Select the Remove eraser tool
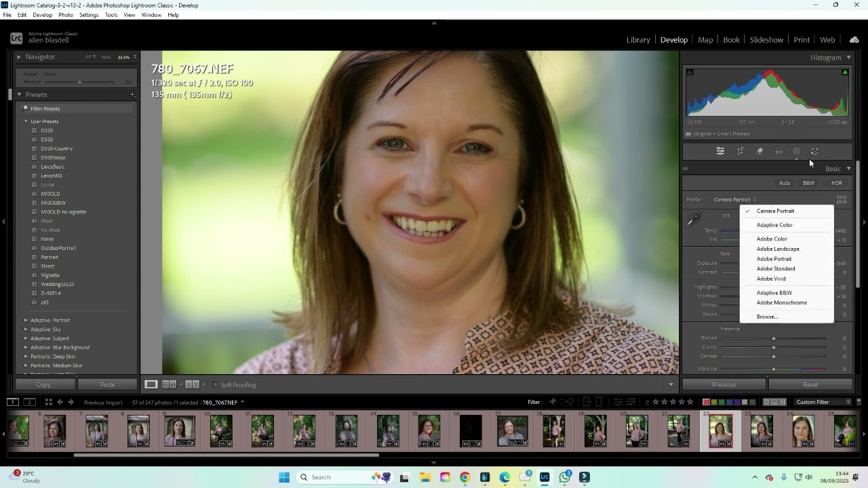Viewport: 868px width, 488px height. coord(759,151)
